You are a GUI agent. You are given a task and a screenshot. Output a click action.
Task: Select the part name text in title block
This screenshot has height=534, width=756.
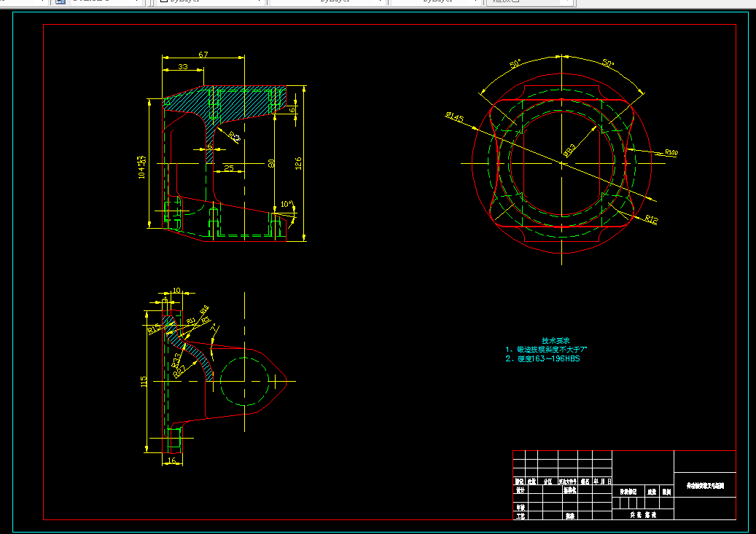pyautogui.click(x=705, y=486)
